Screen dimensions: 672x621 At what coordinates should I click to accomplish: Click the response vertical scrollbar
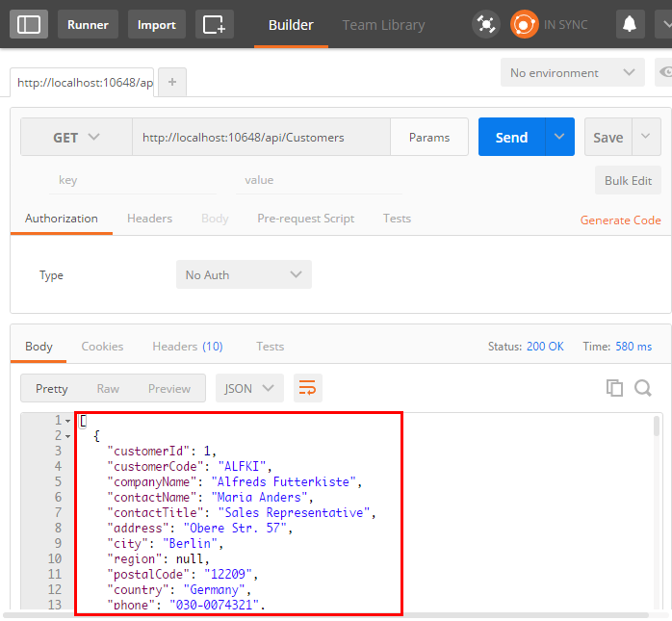[x=657, y=426]
